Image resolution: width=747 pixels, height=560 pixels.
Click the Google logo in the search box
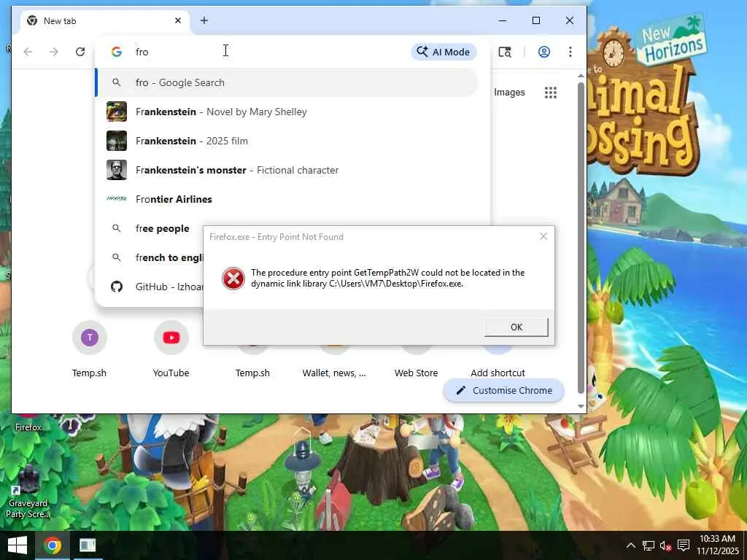point(117,52)
